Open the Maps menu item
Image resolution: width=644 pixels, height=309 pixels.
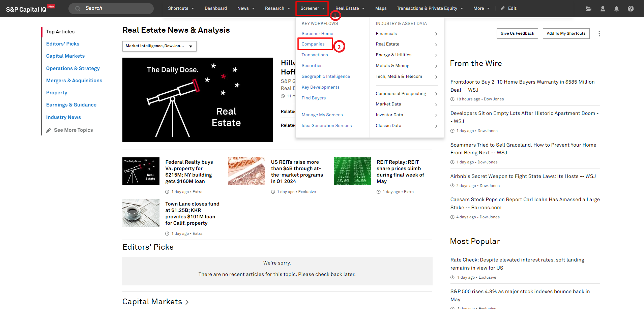[381, 8]
